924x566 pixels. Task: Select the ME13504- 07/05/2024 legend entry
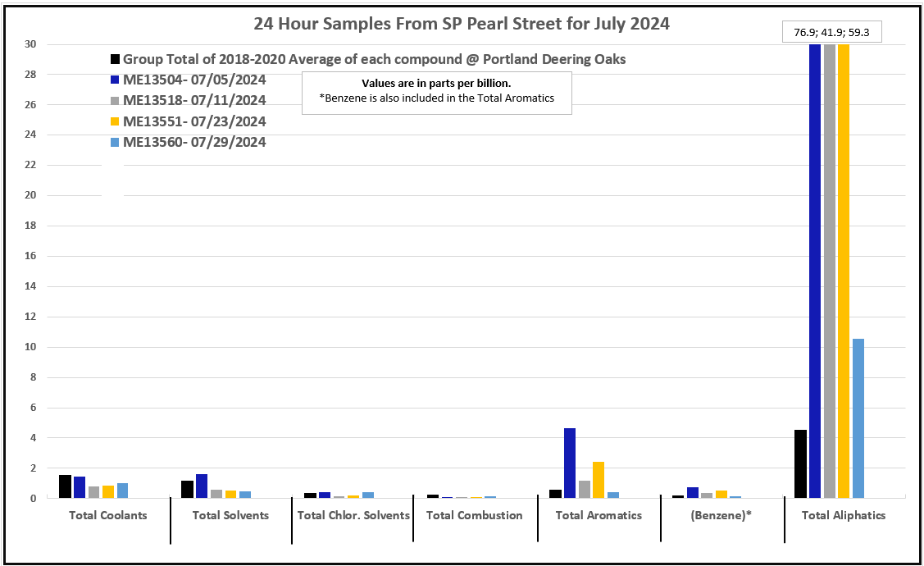193,80
